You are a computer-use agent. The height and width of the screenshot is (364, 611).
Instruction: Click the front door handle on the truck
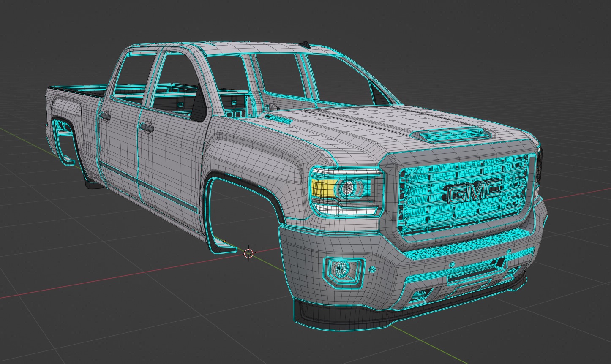pyautogui.click(x=146, y=127)
